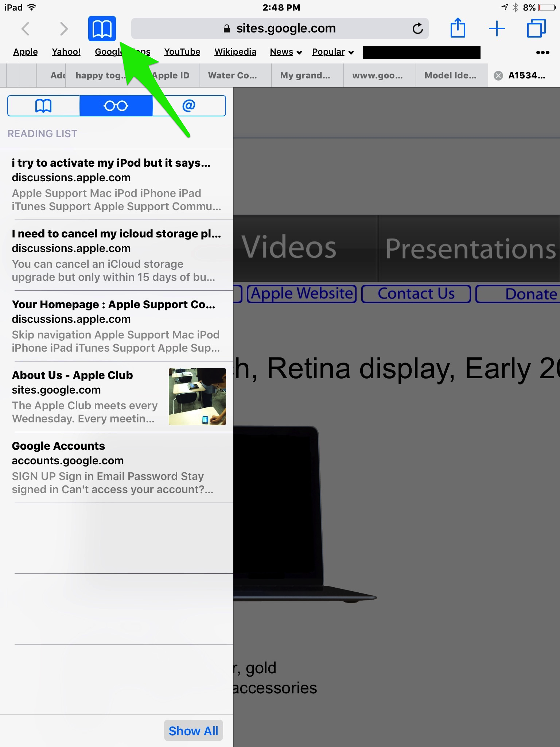The image size is (560, 747).
Task: Select the Shared Links @ segment
Action: click(x=189, y=106)
